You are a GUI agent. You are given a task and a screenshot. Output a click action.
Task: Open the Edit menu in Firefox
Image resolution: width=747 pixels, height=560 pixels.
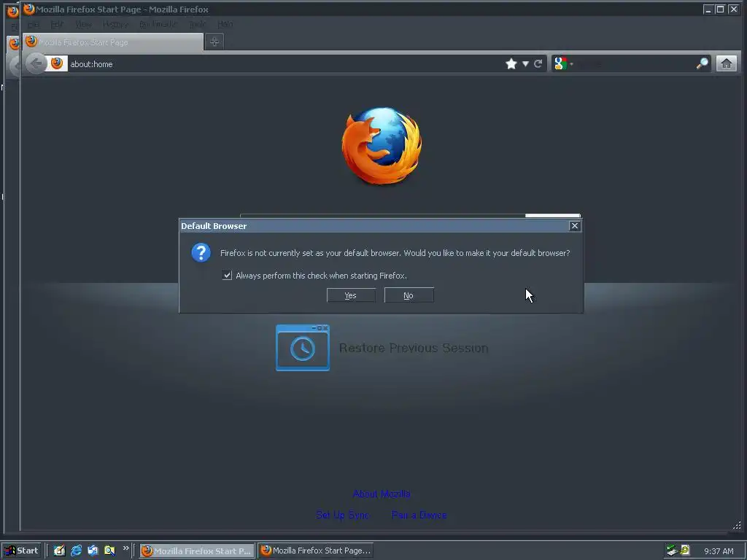click(x=57, y=24)
